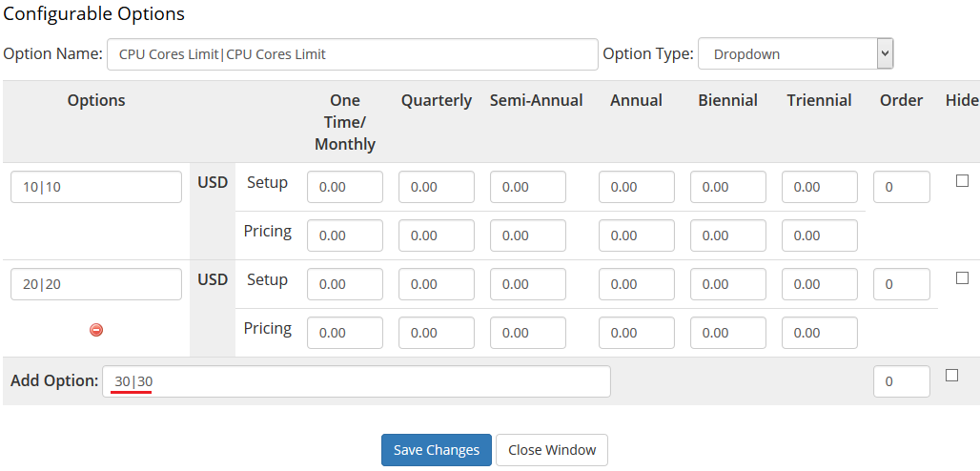
Task: Click 20|20 Setup Triennial field
Action: (x=820, y=284)
